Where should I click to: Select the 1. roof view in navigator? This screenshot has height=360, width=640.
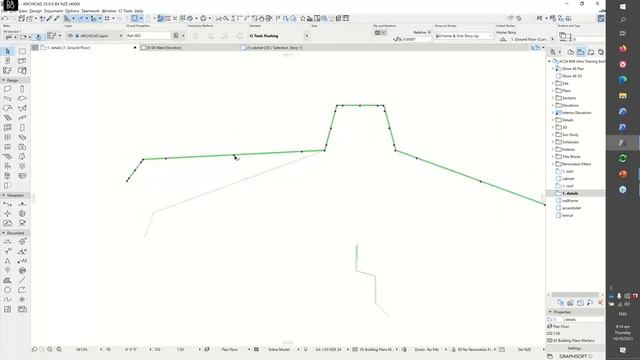coord(568,186)
